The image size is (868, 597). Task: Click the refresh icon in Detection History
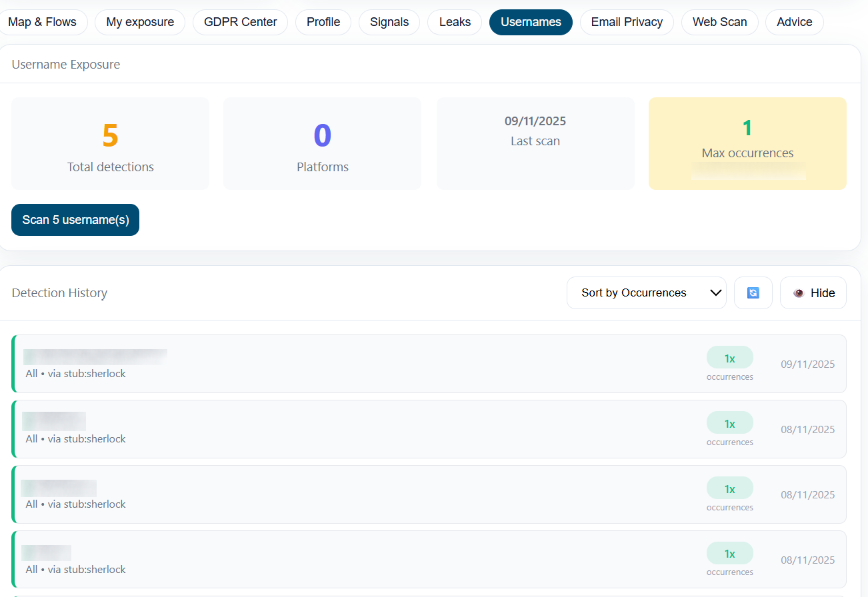(753, 293)
